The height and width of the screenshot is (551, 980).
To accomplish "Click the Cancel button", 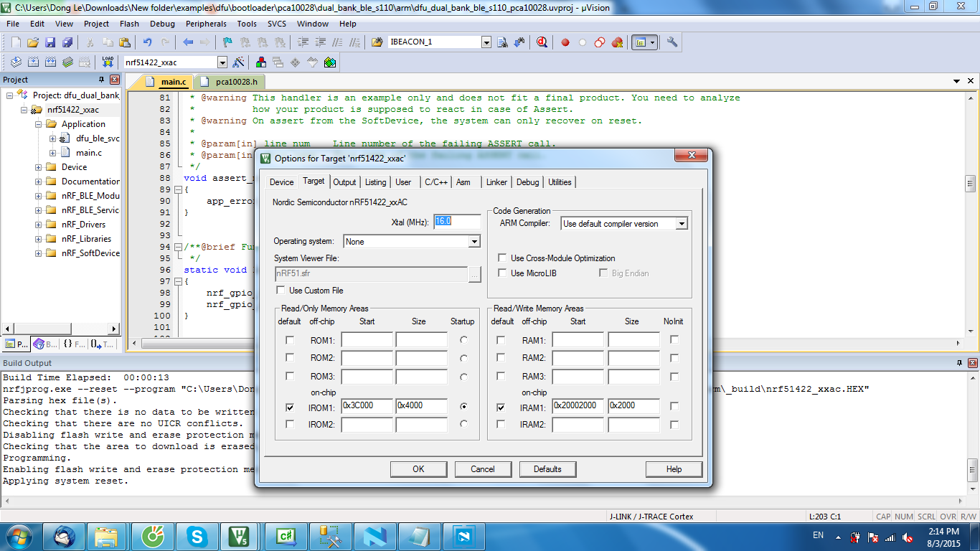I will click(483, 469).
